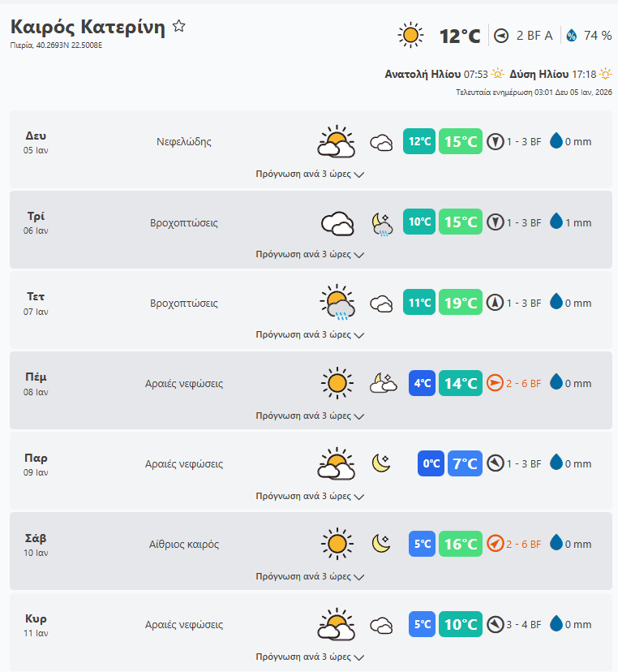Click the Νεφελώδης description on Monday
618x672 pixels.
pyautogui.click(x=184, y=142)
